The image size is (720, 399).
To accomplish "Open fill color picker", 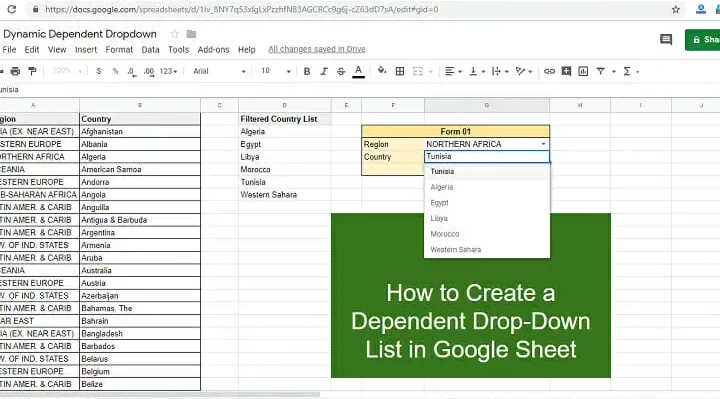I will (x=382, y=71).
